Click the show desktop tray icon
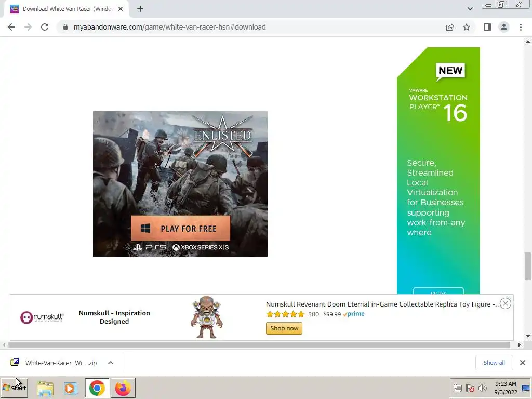This screenshot has width=532, height=399. [526, 389]
